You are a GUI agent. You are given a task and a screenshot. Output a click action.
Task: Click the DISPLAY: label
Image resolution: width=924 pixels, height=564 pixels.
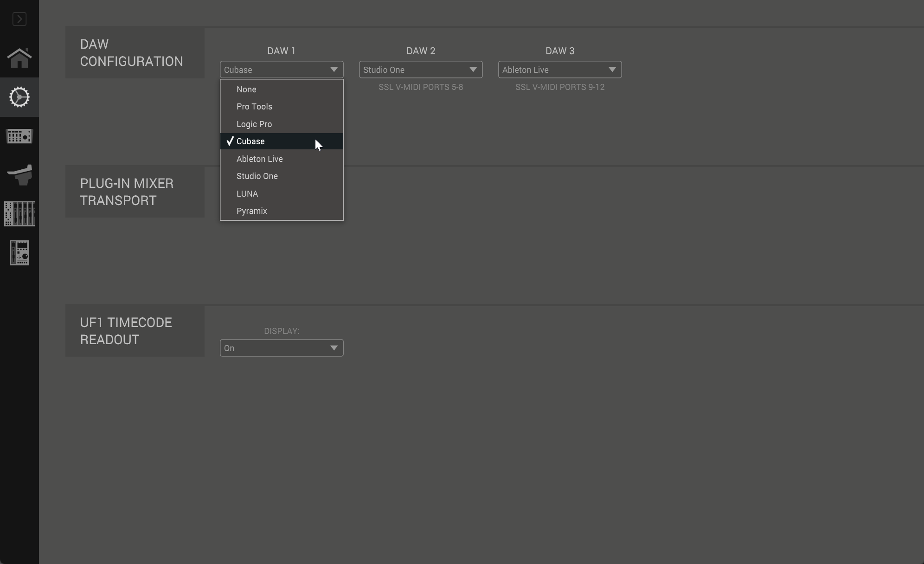(x=282, y=331)
